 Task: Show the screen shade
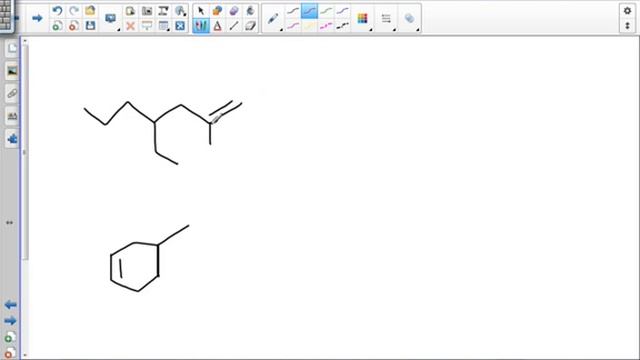tap(147, 26)
